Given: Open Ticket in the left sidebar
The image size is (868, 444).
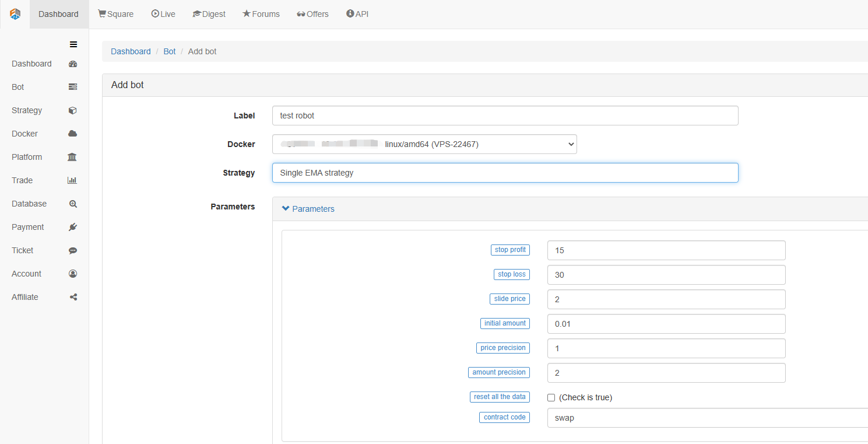Looking at the screenshot, I should click(x=23, y=250).
